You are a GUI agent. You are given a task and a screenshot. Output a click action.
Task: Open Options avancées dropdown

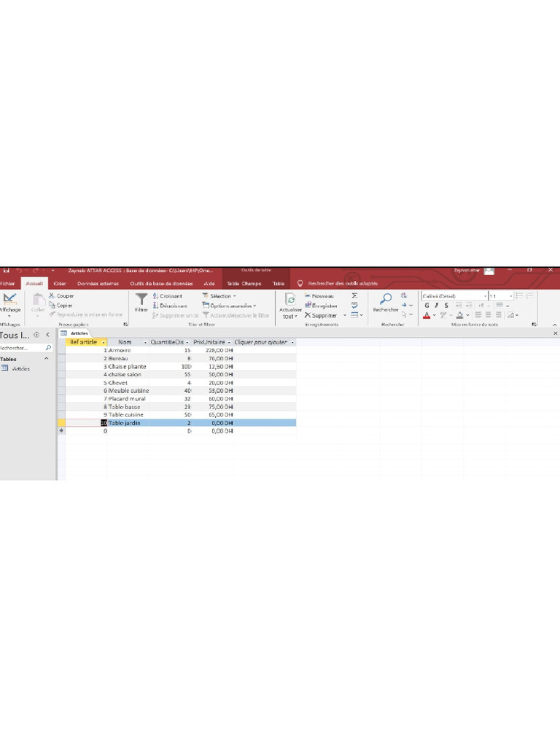click(x=230, y=306)
